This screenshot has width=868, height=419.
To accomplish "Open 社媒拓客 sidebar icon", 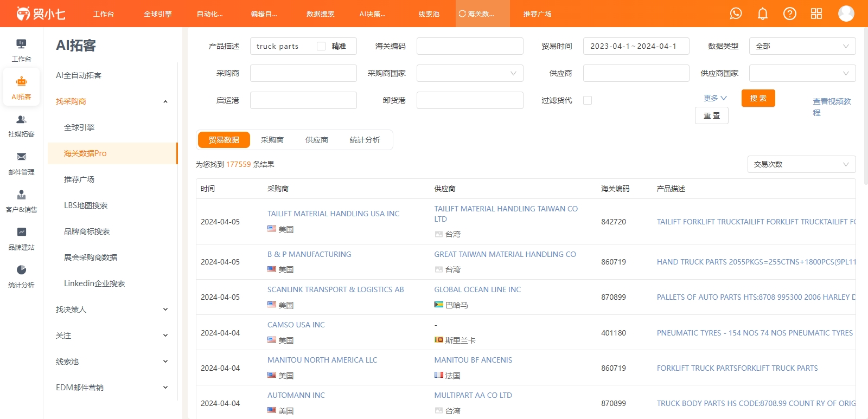I will coord(21,126).
